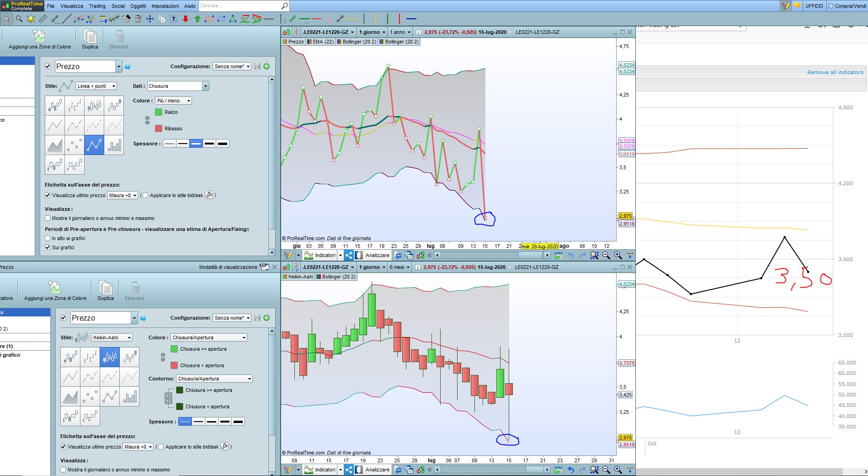Add a configuration with the green plus in Linea + punti panel
Screen dimensions: 868x476
[x=266, y=66]
